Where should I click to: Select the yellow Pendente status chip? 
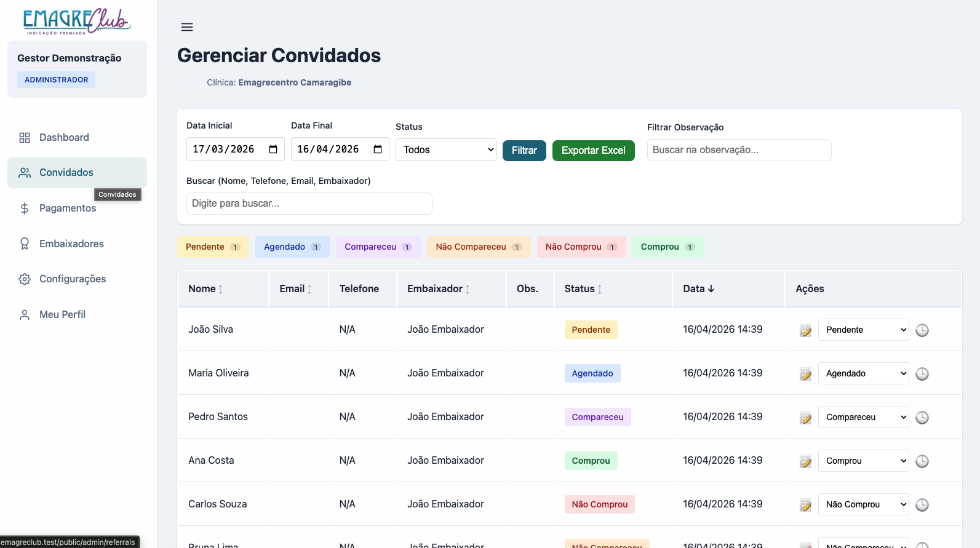213,247
